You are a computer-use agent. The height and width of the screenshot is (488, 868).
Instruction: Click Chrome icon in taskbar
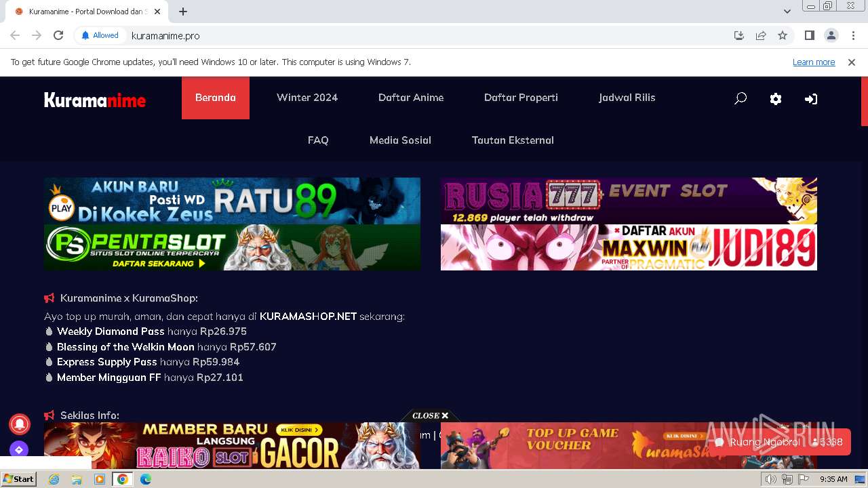coord(123,479)
